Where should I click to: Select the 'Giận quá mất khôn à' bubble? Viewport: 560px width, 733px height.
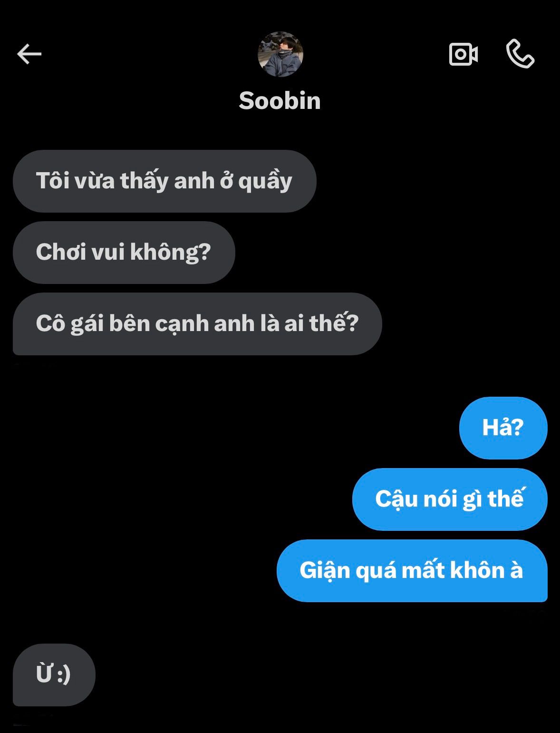coord(412,571)
